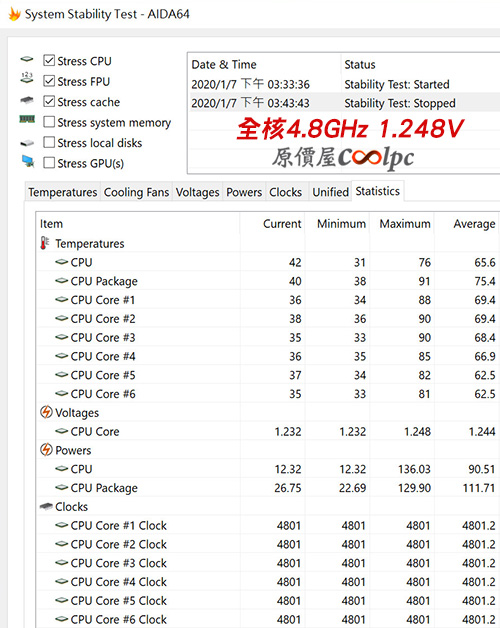Click the chip icon beside Clocks

(46, 507)
